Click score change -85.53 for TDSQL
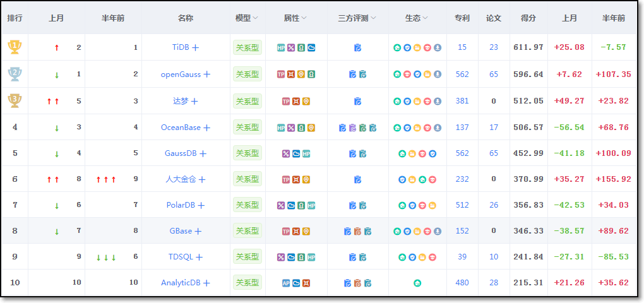Screen dimensions: 644x303 [x=614, y=257]
